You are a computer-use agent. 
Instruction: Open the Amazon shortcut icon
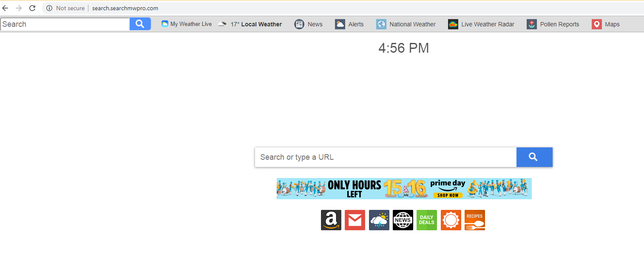[x=331, y=220]
